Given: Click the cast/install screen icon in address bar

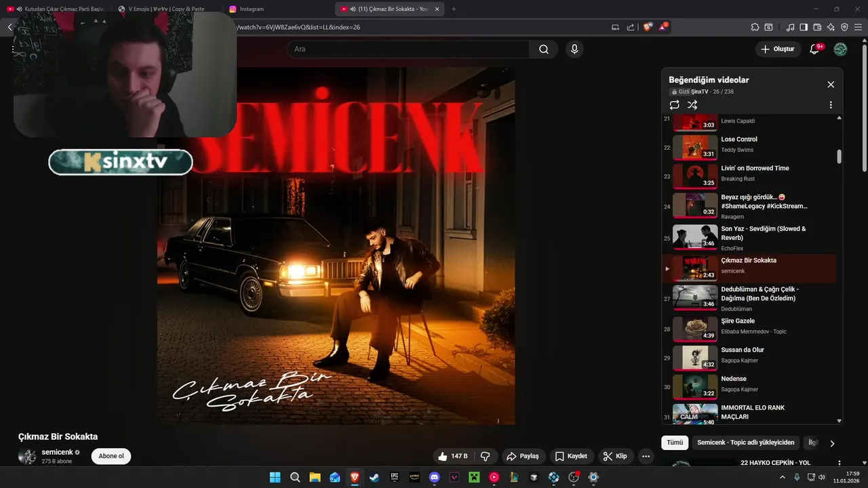Looking at the screenshot, I should [616, 27].
